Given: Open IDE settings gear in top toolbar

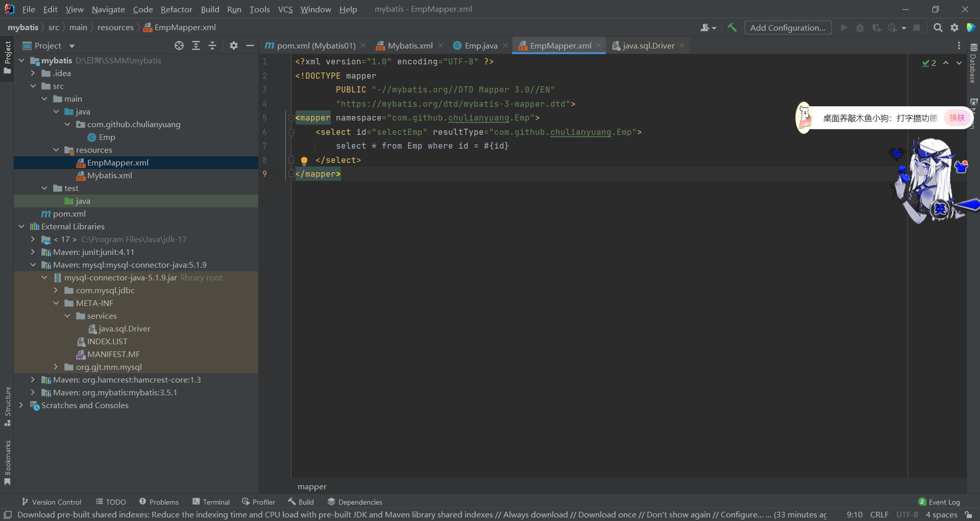Looking at the screenshot, I should [954, 28].
